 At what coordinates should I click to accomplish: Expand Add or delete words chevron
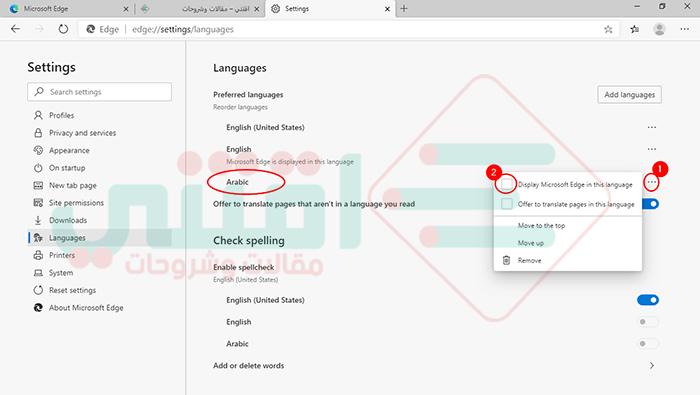[x=652, y=366]
